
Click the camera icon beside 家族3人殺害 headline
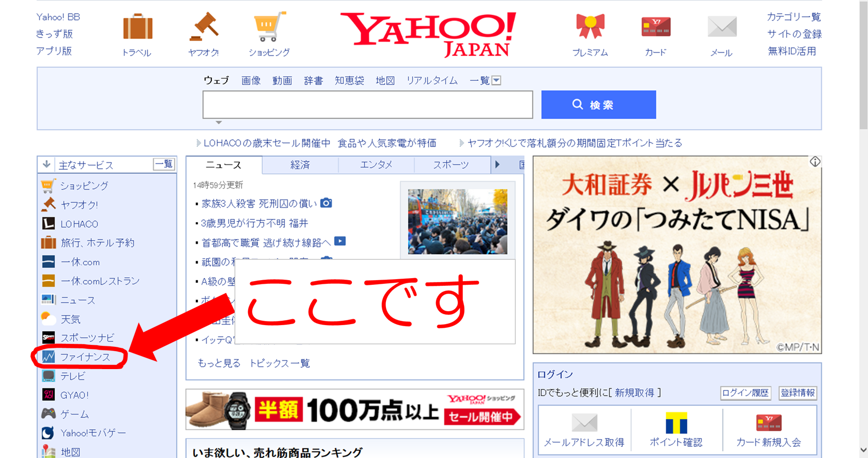pos(326,203)
